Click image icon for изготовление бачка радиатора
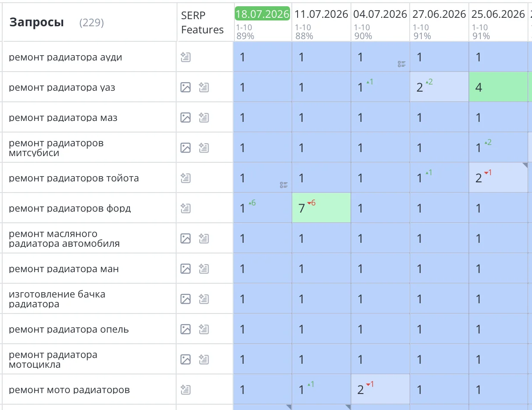532x410 pixels. click(185, 299)
